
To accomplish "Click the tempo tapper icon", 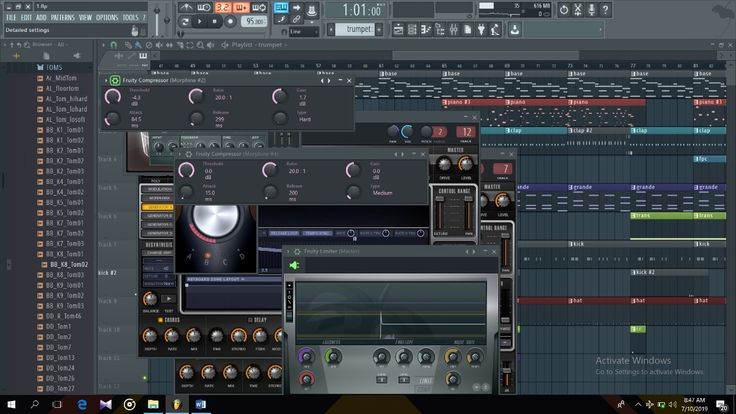I will pos(495,30).
